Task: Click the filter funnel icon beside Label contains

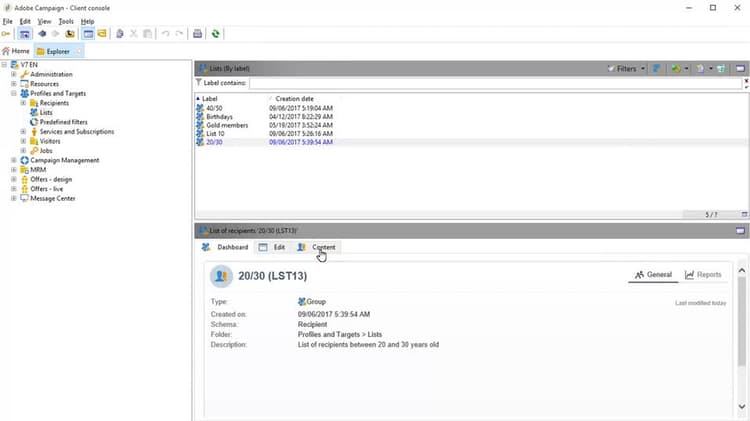Action: click(x=199, y=83)
